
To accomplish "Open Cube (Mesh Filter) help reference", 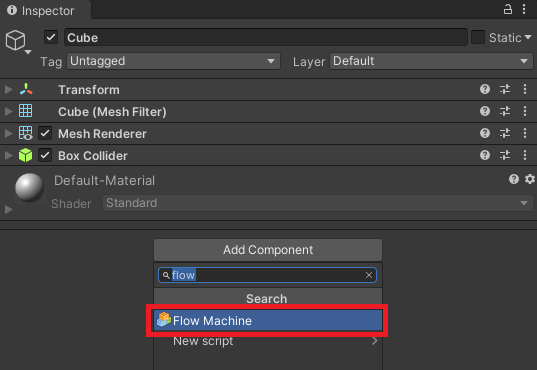I will pos(485,111).
